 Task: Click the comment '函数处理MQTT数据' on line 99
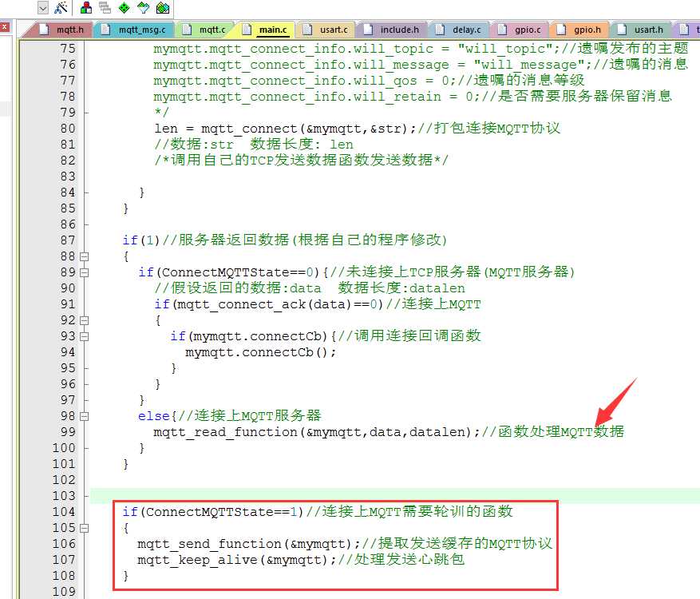[x=560, y=431]
